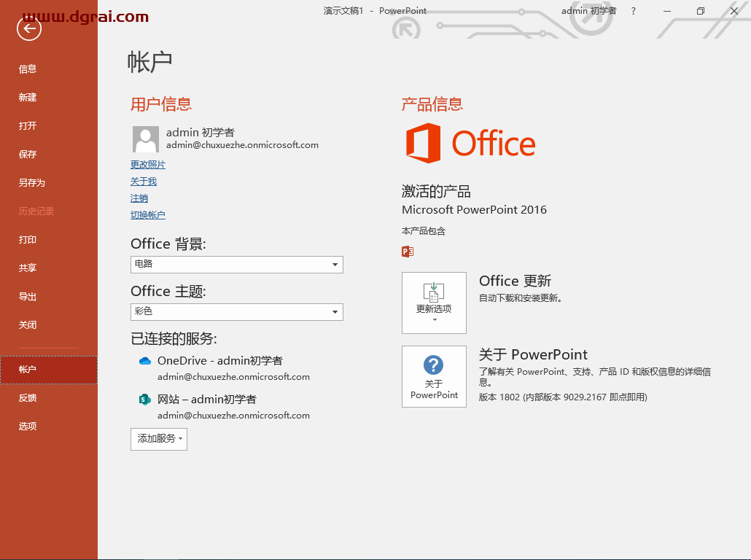Click the back arrow to exit Backstage
The height and width of the screenshot is (560, 751).
(29, 28)
